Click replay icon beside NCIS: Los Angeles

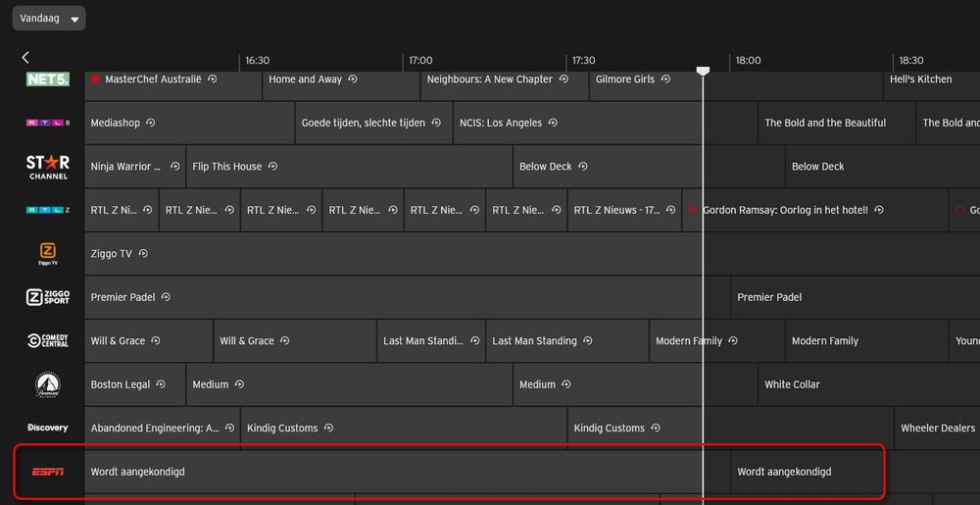[x=553, y=124]
